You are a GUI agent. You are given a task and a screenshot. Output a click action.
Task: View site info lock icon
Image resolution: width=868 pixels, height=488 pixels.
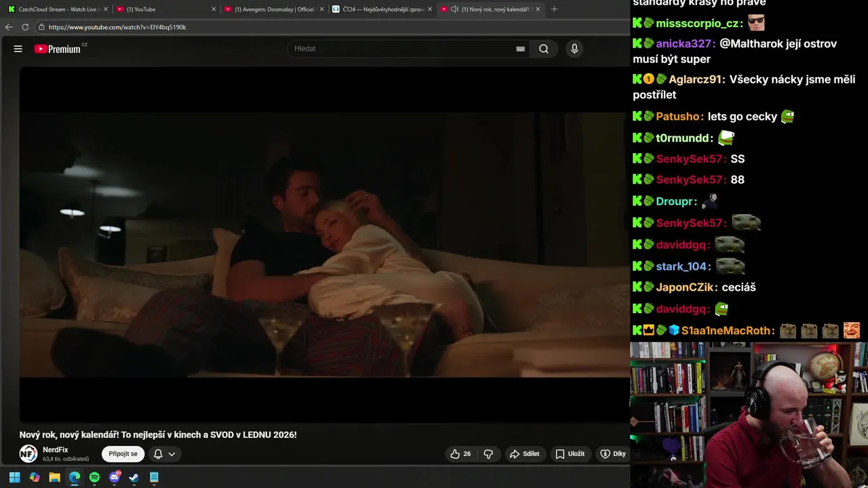click(41, 27)
